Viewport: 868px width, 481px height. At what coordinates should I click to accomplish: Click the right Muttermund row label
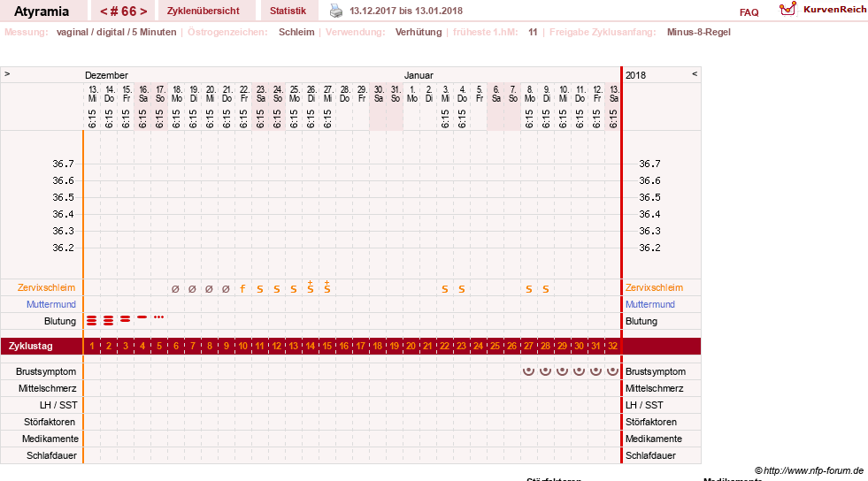[x=649, y=304]
